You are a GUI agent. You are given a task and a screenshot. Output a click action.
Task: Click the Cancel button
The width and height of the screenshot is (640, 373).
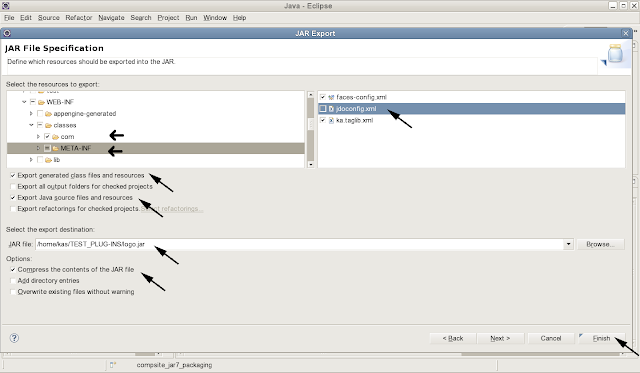[551, 338]
